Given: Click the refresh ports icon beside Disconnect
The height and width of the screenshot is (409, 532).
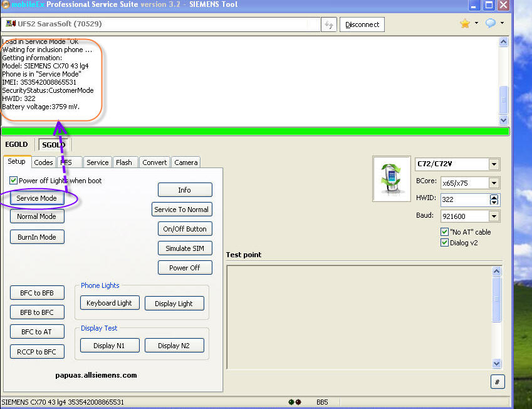Looking at the screenshot, I should coord(329,25).
